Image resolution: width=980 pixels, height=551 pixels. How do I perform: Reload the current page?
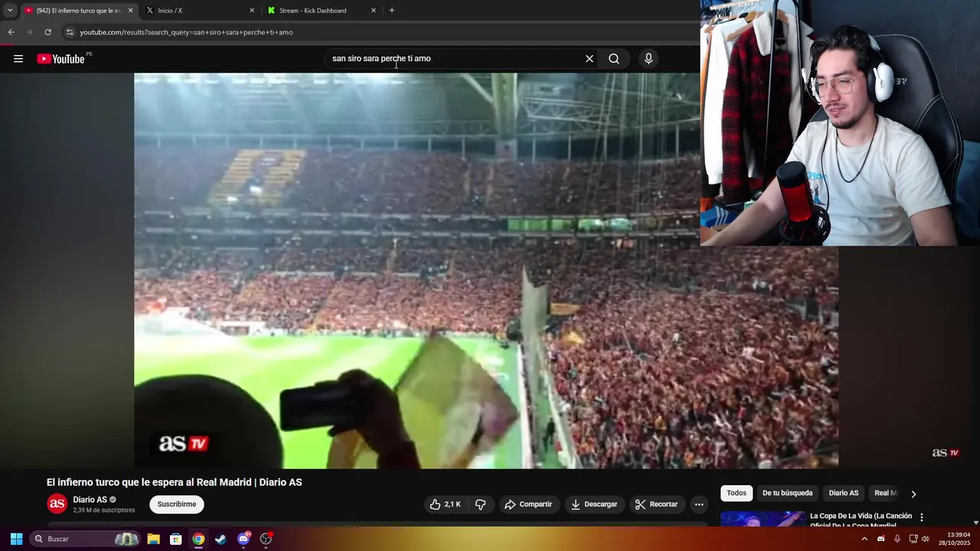(47, 32)
